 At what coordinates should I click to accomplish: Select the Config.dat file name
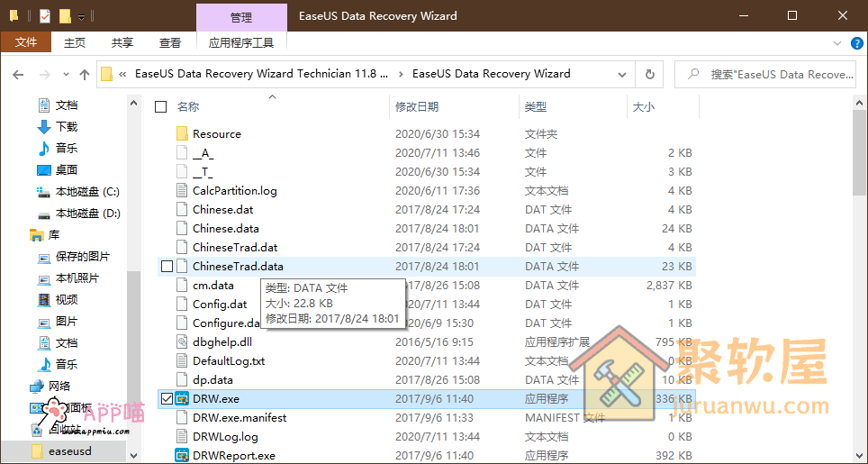click(220, 305)
